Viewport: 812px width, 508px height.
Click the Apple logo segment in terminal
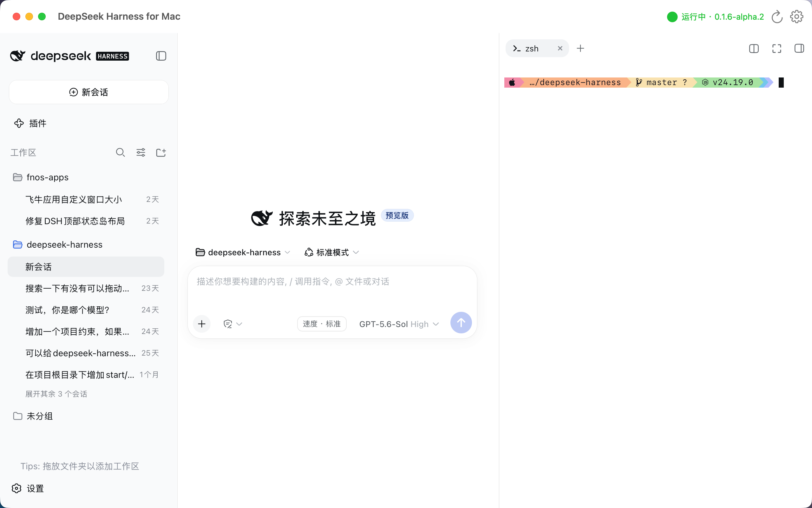coord(512,82)
